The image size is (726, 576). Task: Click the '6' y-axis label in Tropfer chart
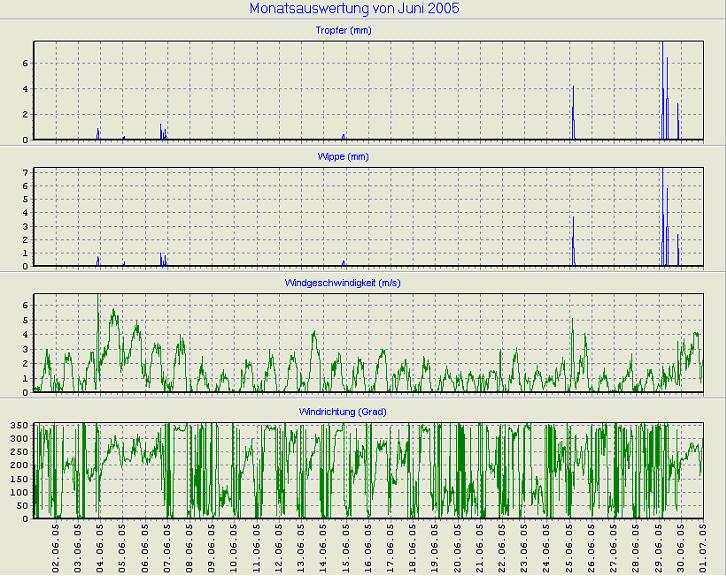[27, 63]
